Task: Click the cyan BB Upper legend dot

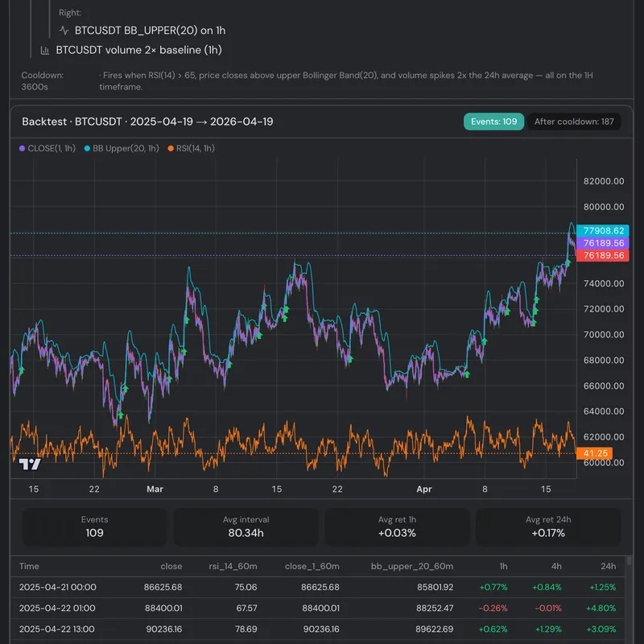Action: (87, 148)
